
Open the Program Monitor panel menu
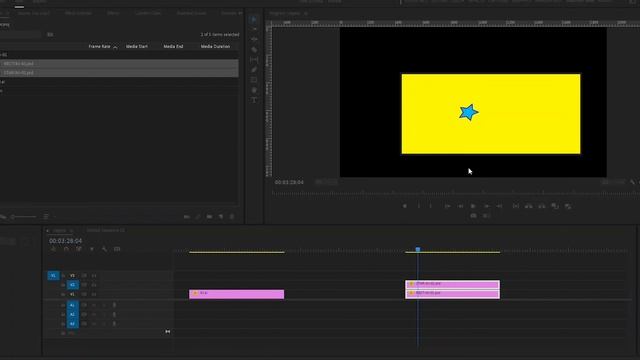click(x=306, y=13)
